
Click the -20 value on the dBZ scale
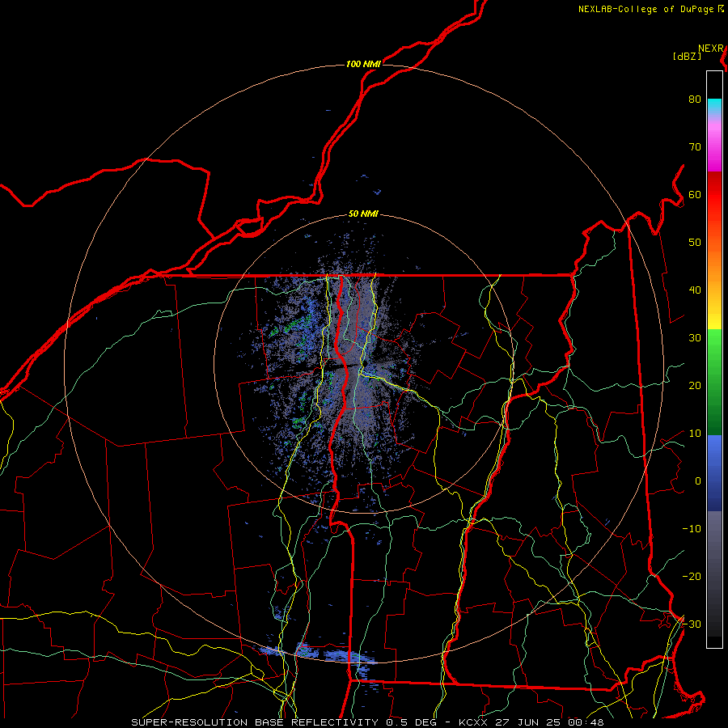pos(692,576)
